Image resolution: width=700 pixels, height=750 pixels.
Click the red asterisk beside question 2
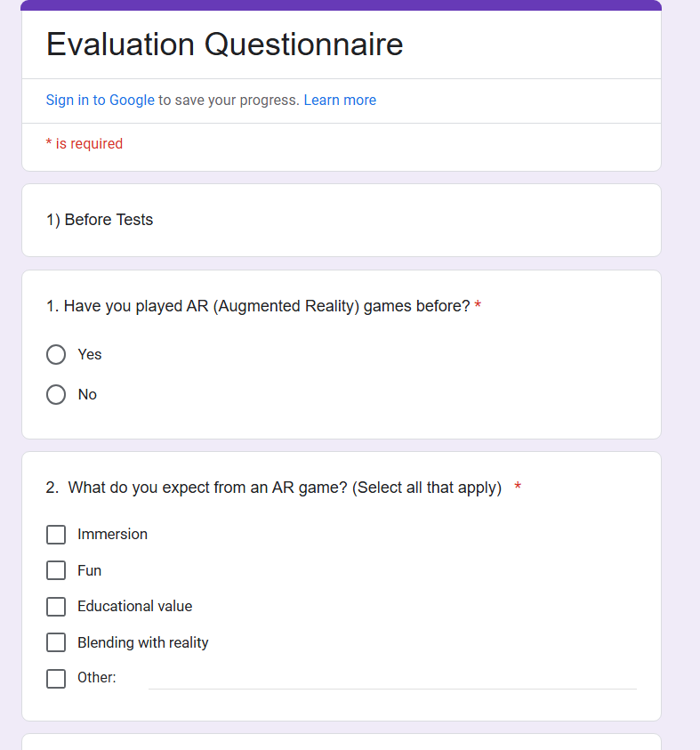coord(518,487)
